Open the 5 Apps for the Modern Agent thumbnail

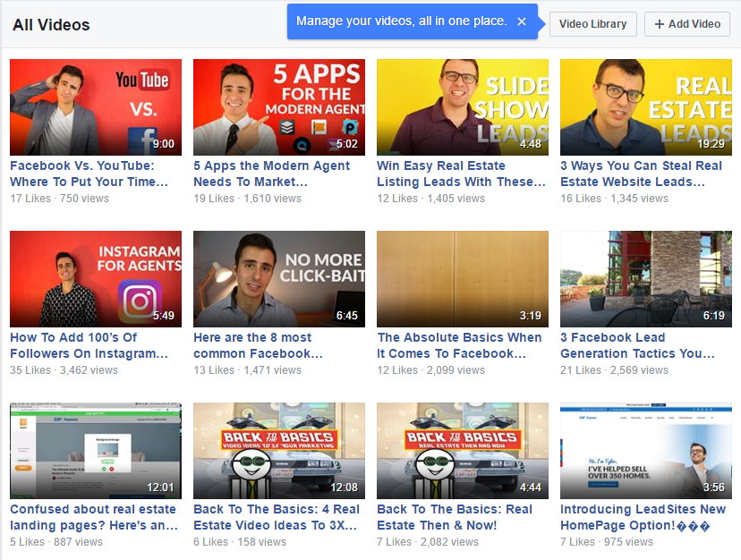pos(279,107)
